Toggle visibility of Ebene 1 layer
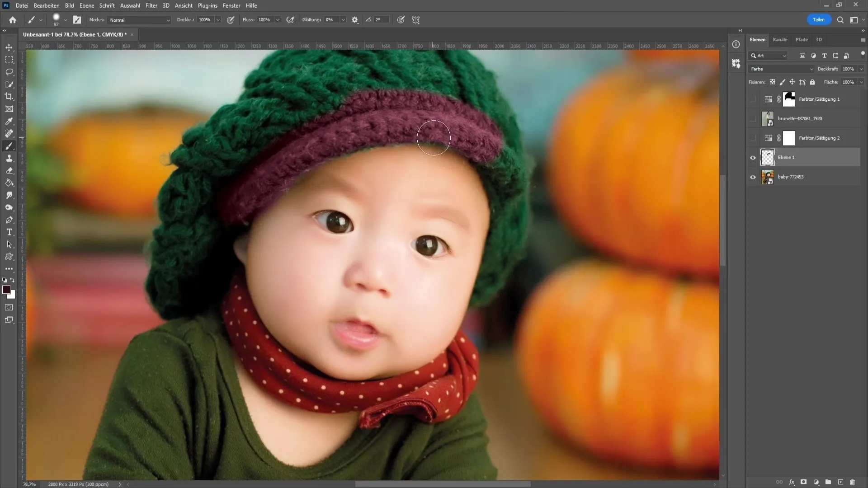The height and width of the screenshot is (488, 868). pyautogui.click(x=753, y=157)
